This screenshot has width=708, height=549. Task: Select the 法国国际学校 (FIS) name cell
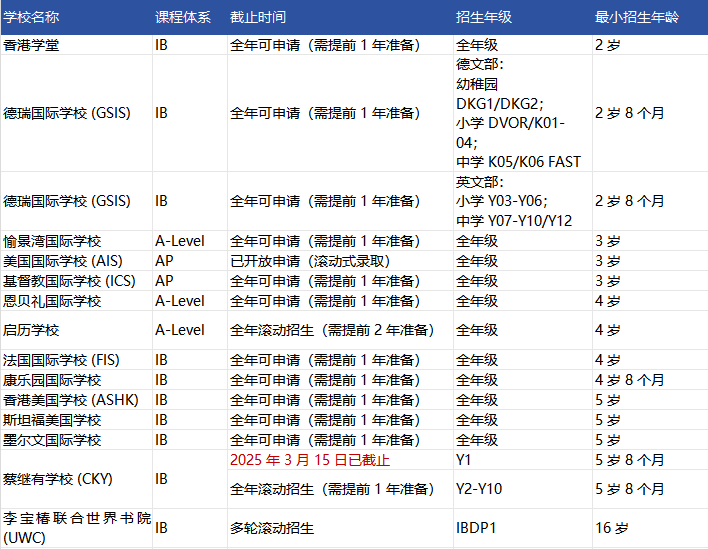pos(76,360)
